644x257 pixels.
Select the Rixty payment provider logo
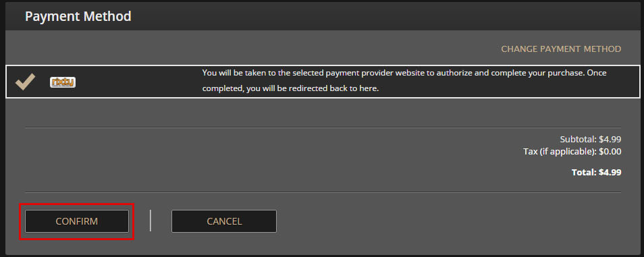[63, 82]
